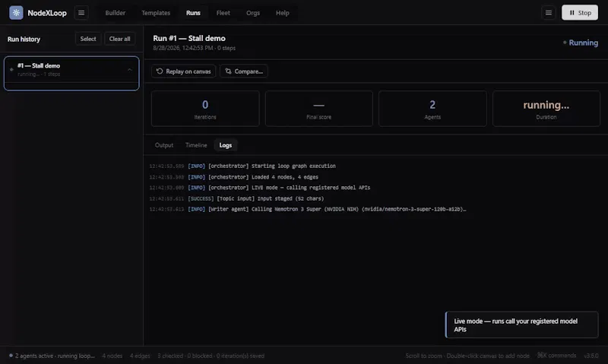Click log line Loaded 4 nodes, 4 edges
The height and width of the screenshot is (364, 608).
[234, 177]
